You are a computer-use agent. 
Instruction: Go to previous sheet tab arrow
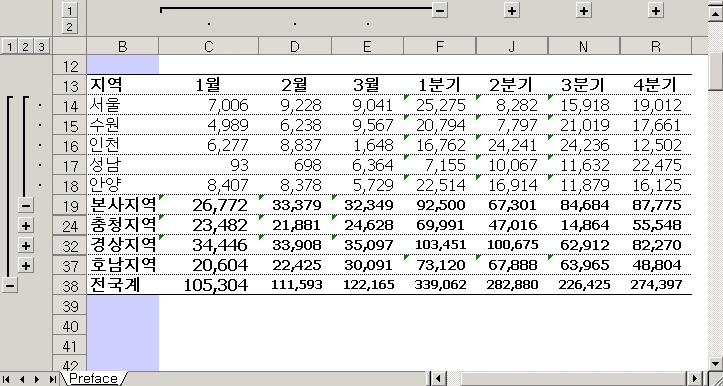click(x=22, y=379)
